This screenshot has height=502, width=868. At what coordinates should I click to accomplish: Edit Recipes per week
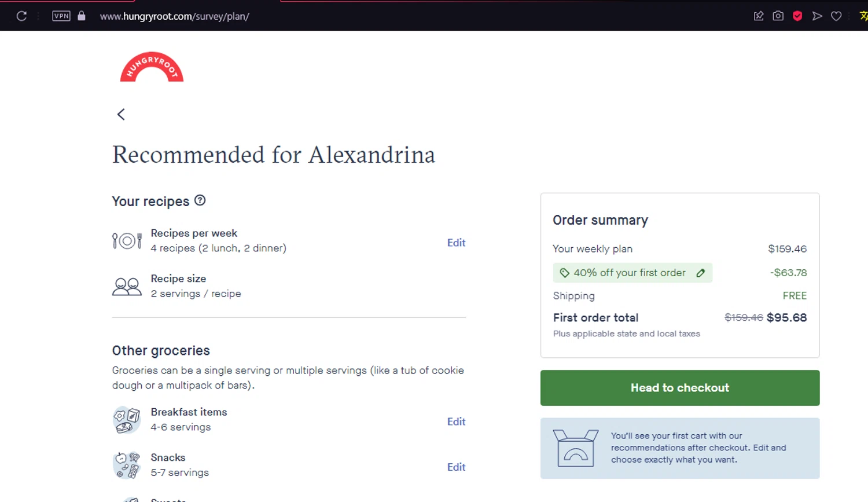click(456, 243)
